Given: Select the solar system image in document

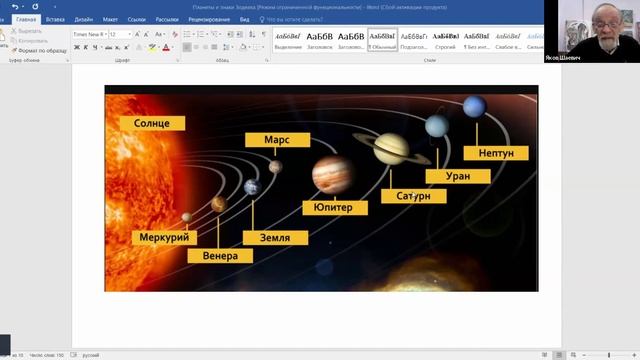Looking at the screenshot, I should pos(321,188).
